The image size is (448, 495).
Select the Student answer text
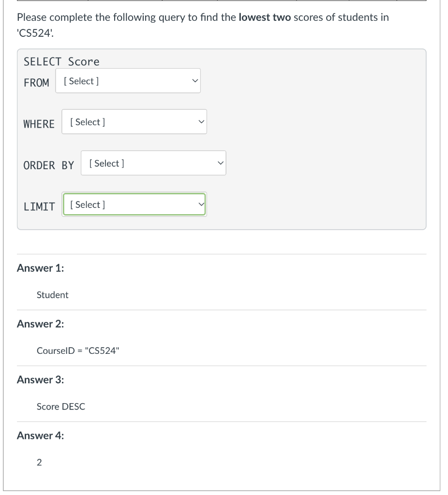pos(52,295)
